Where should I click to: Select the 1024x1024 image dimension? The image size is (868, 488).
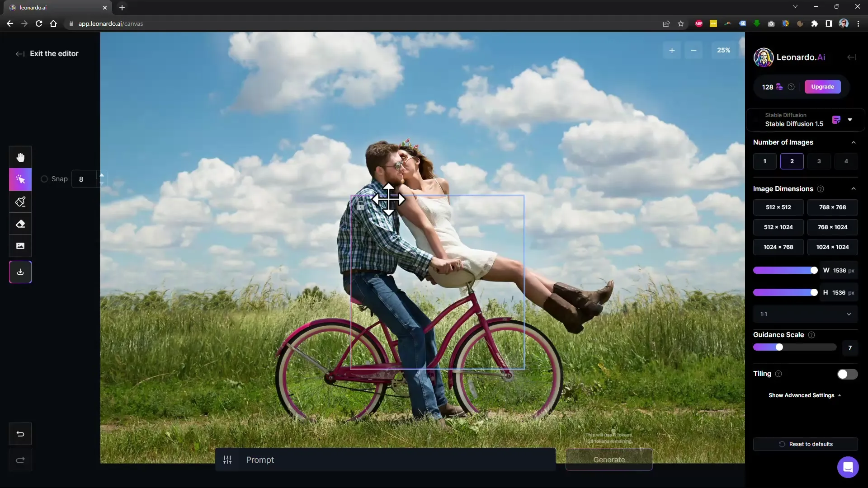pyautogui.click(x=833, y=247)
